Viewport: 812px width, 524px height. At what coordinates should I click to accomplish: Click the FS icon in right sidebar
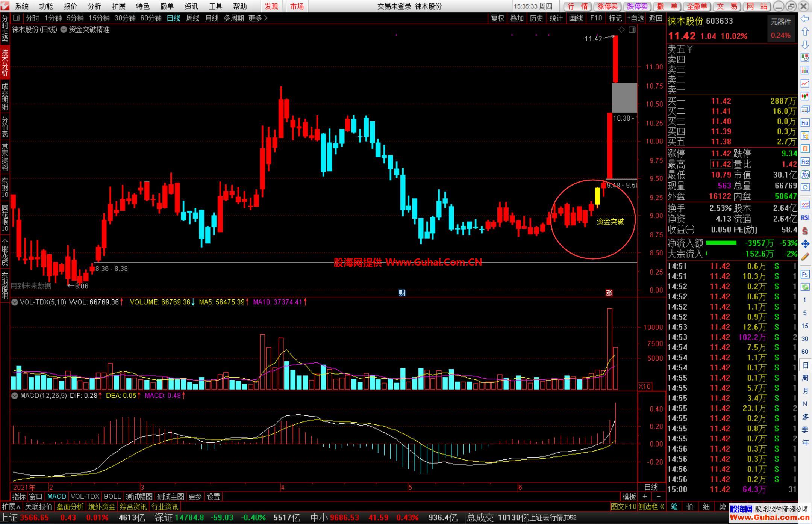(x=805, y=274)
